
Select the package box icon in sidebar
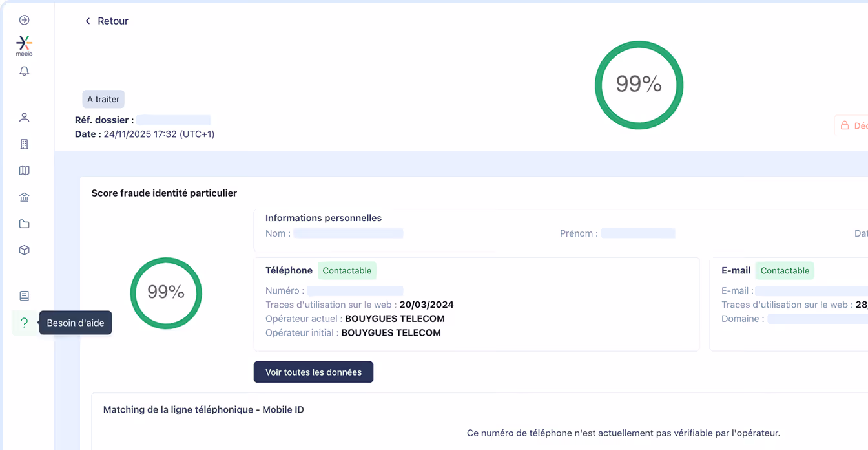pos(24,250)
